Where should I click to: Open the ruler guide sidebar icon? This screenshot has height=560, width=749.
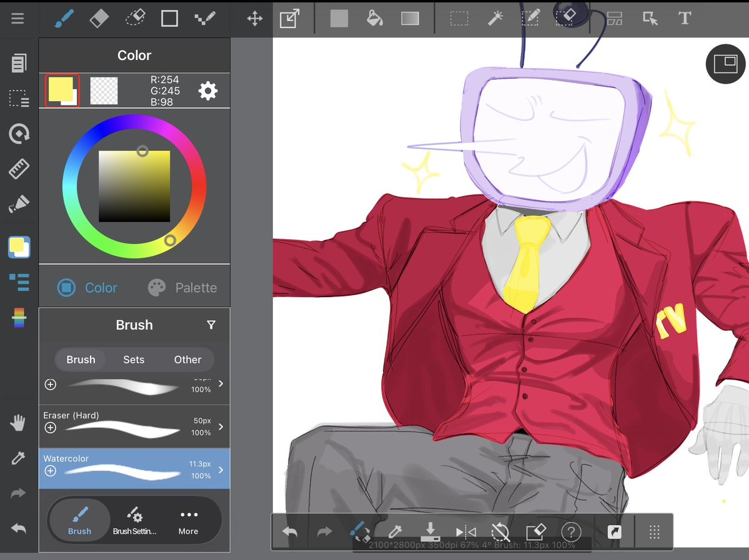[x=19, y=169]
